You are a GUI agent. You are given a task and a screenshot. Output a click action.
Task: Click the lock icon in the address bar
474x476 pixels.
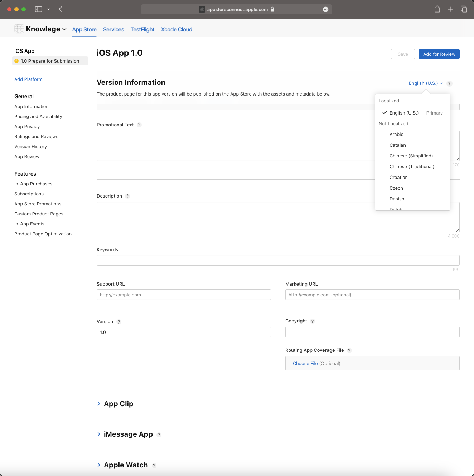272,9
